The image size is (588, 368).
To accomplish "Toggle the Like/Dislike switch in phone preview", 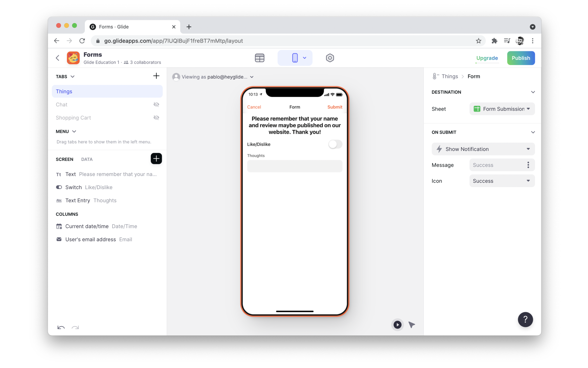I will [x=335, y=144].
